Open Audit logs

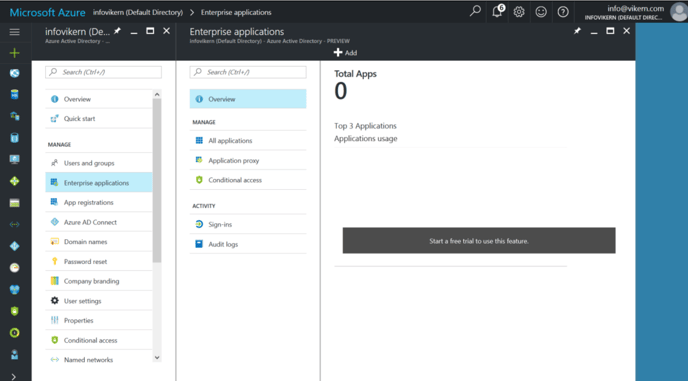click(248, 244)
